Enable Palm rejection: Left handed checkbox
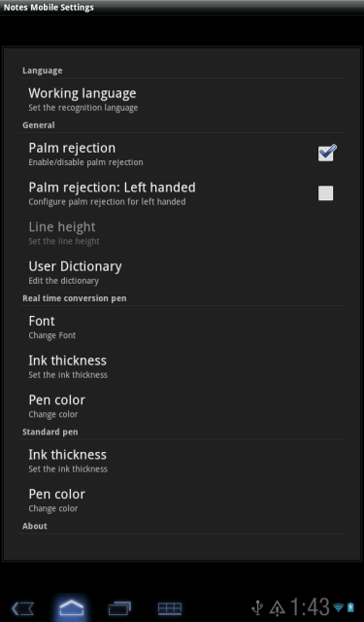364x622 pixels. pos(325,192)
